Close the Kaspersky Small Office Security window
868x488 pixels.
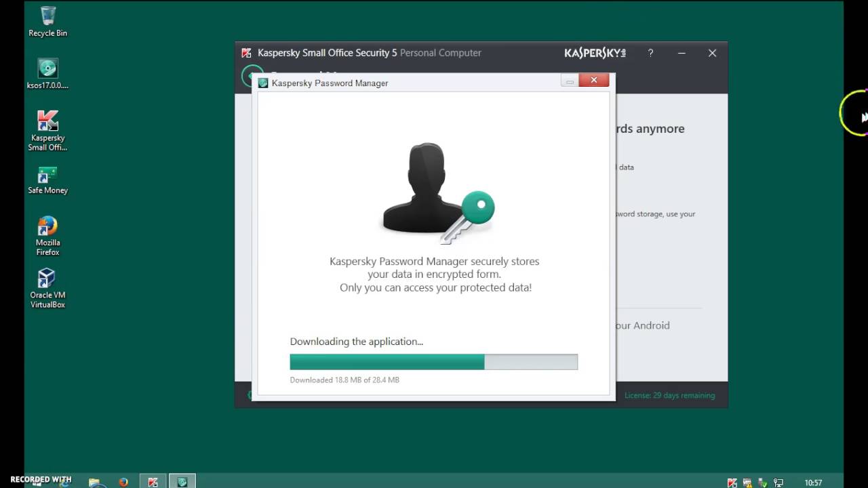coord(712,53)
